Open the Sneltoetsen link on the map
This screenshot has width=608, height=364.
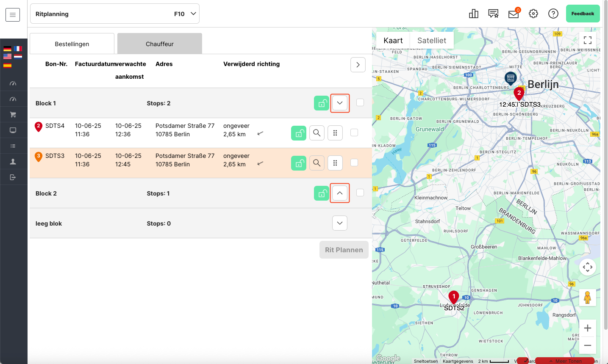click(x=426, y=361)
